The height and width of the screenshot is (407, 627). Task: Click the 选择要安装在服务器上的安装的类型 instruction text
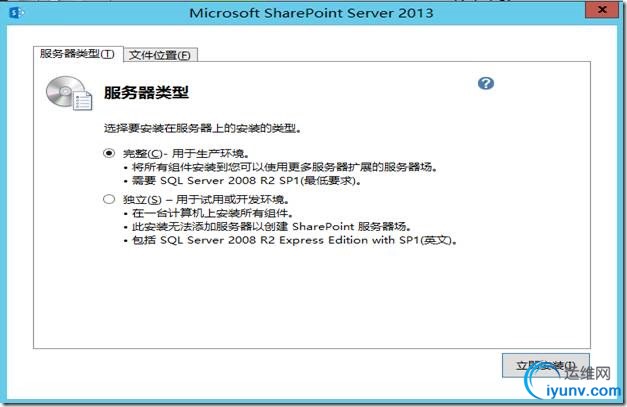[x=202, y=128]
